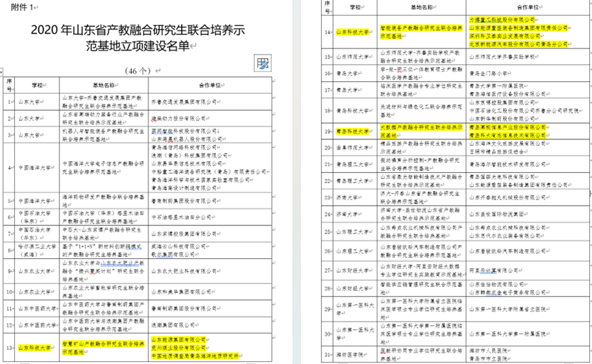The width and height of the screenshot is (592, 364).
Task: Click '潍柴动力股份有限公司' in row 2
Action: tap(178, 118)
